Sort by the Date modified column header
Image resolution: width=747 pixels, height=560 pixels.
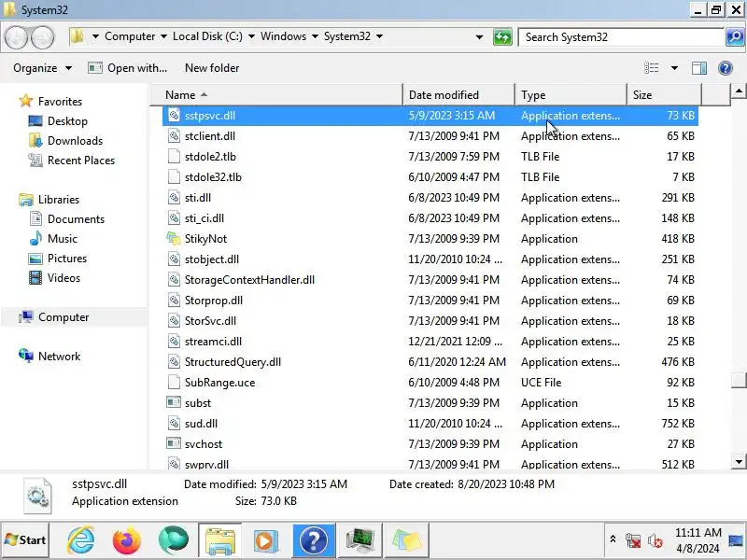pos(458,95)
